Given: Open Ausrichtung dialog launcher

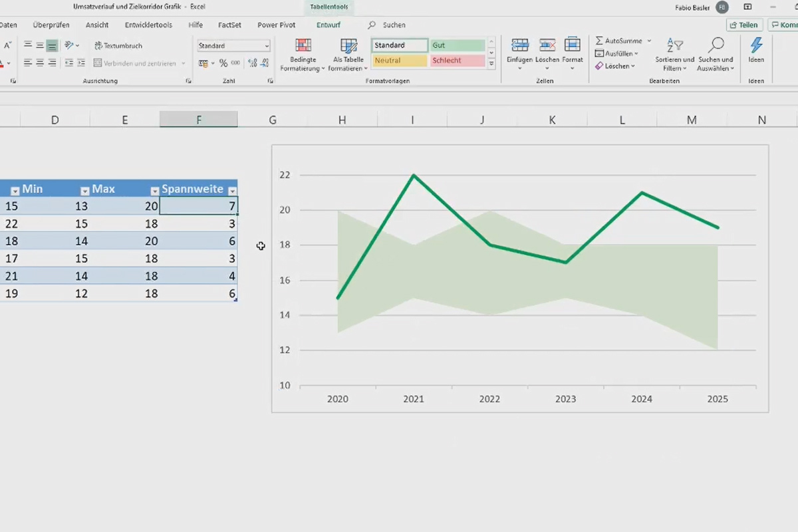Looking at the screenshot, I should [188, 81].
